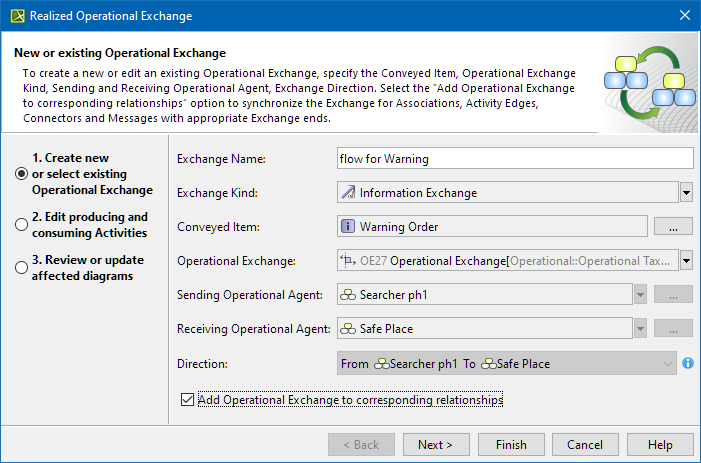Screen dimensions: 701x463
Task: Click the Information Exchange arrow icon
Action: pos(349,193)
